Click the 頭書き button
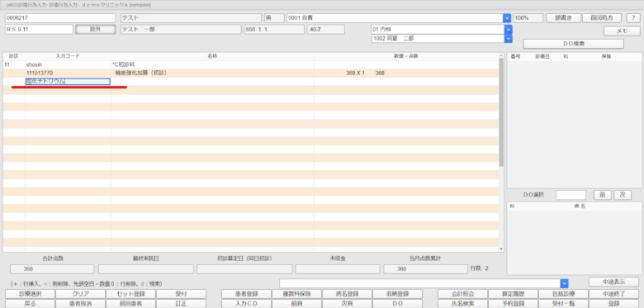Image resolution: width=644 pixels, height=308 pixels. 563,18
